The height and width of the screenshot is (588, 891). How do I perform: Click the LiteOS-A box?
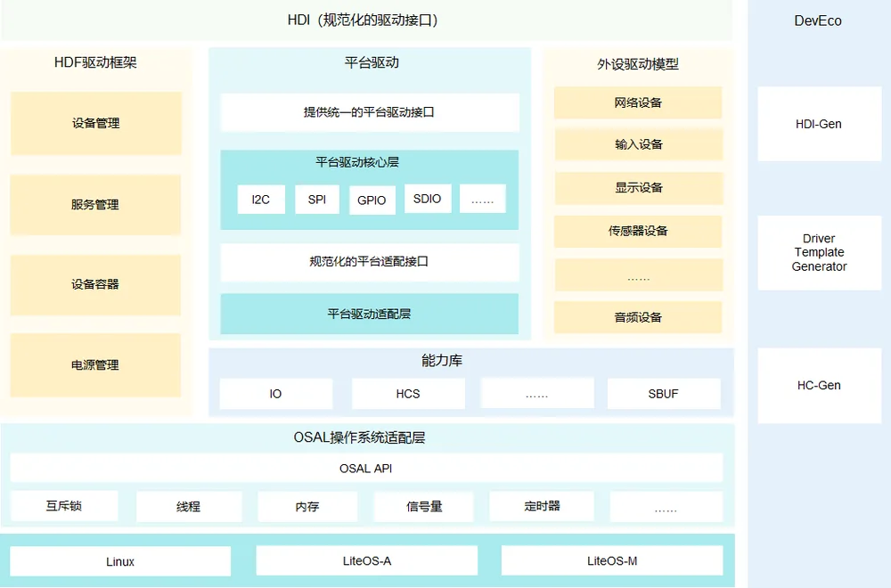click(x=367, y=560)
